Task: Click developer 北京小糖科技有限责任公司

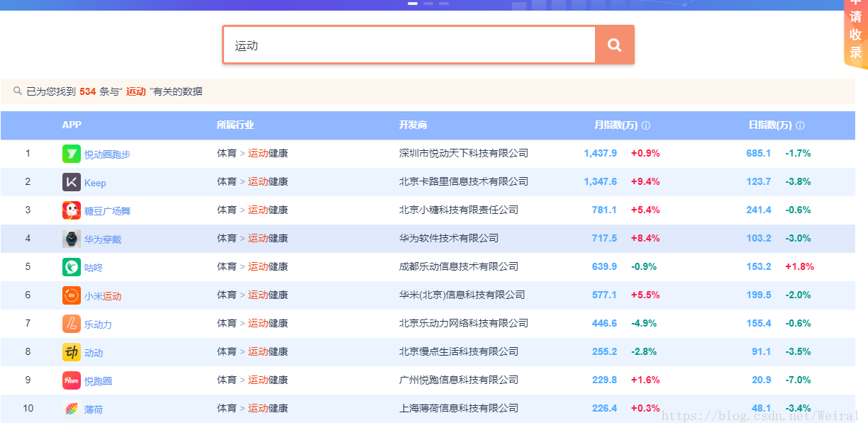Action: (x=459, y=210)
